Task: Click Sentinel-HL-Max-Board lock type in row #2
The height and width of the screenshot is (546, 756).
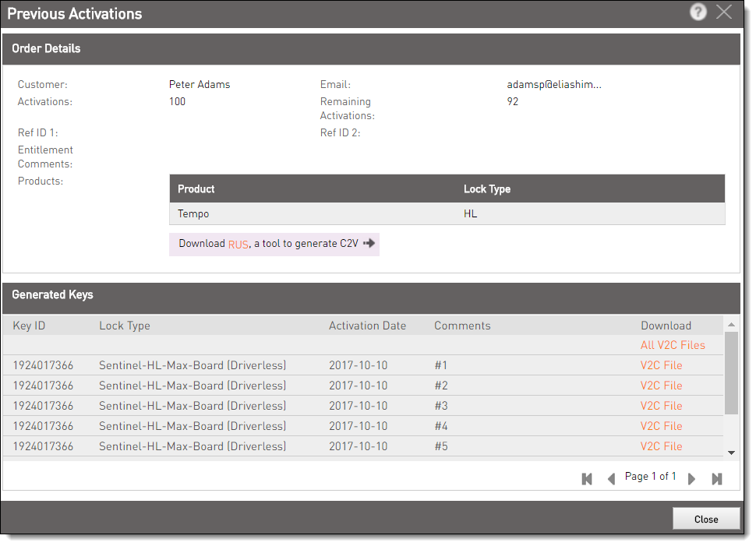Action: [193, 386]
